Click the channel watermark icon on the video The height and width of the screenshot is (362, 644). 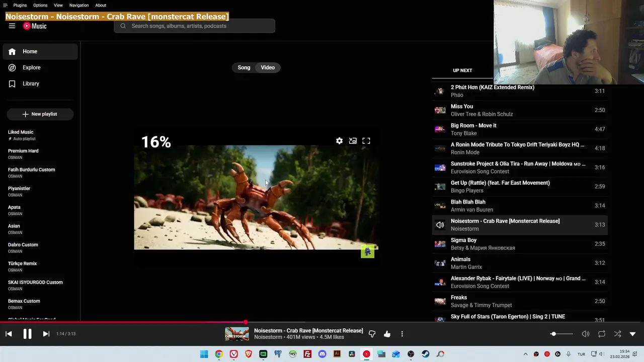point(368,251)
